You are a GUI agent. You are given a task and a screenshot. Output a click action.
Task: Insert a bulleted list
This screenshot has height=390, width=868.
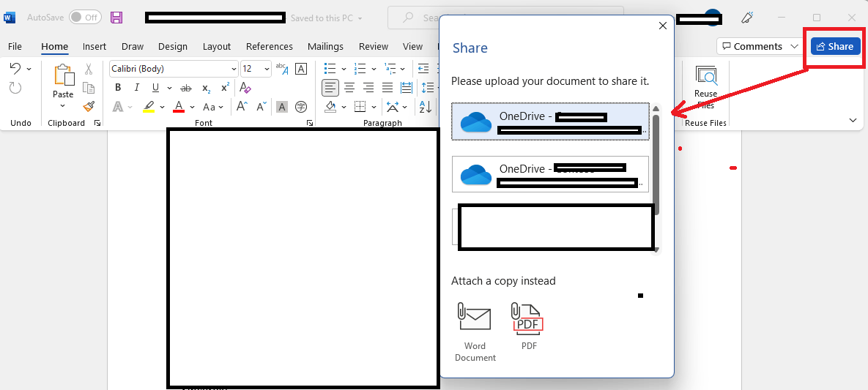point(330,69)
